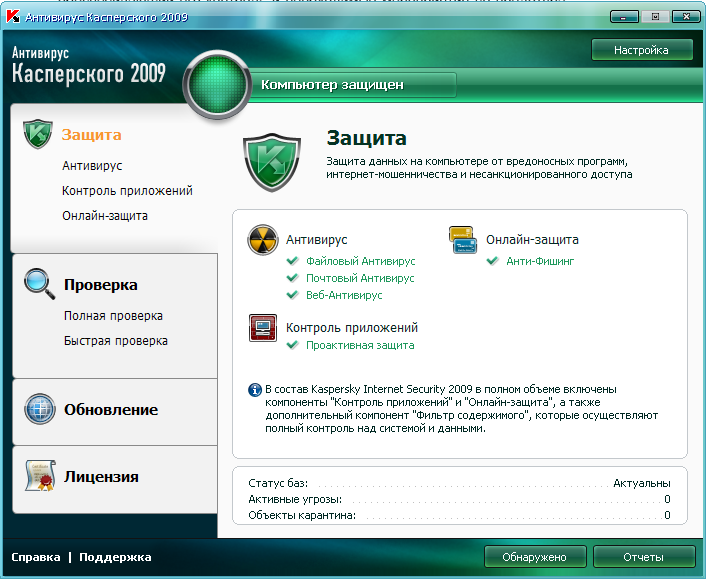Click the check mark beside Веб-Антивирус
The width and height of the screenshot is (706, 579).
tap(293, 295)
